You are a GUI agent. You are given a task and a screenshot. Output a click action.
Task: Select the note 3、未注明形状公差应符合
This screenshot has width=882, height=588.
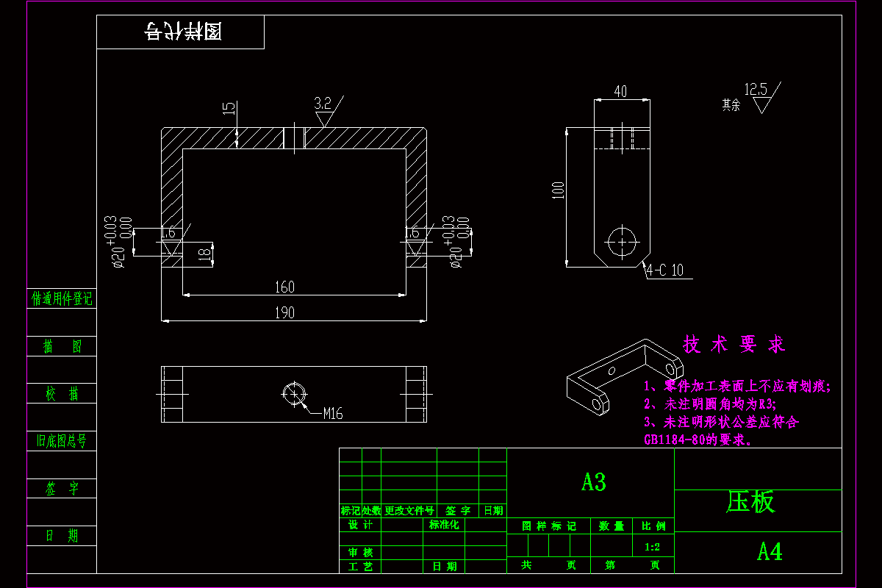click(721, 423)
